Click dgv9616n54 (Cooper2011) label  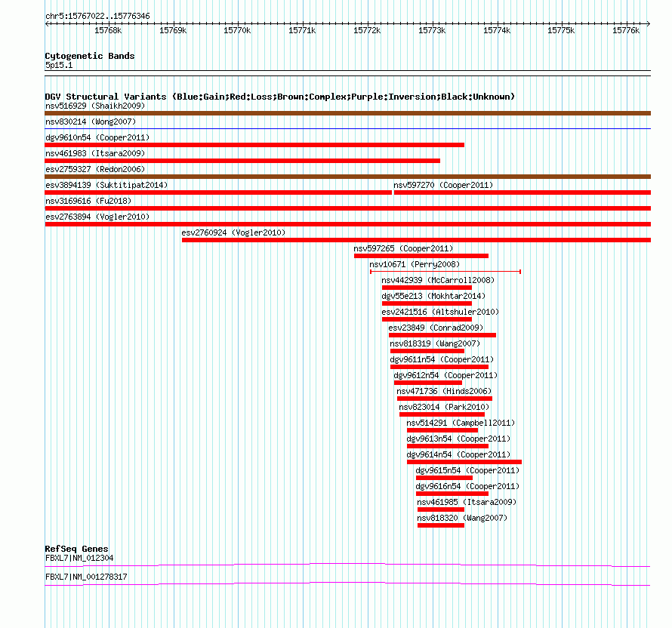[x=467, y=486]
